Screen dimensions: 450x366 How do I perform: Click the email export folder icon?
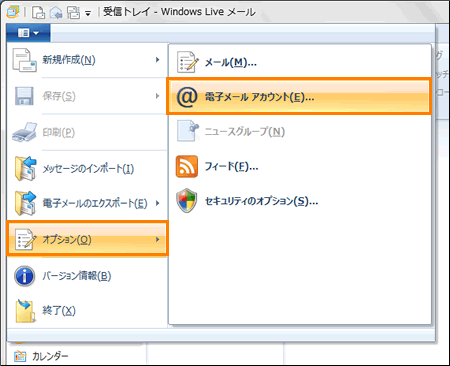pyautogui.click(x=25, y=203)
